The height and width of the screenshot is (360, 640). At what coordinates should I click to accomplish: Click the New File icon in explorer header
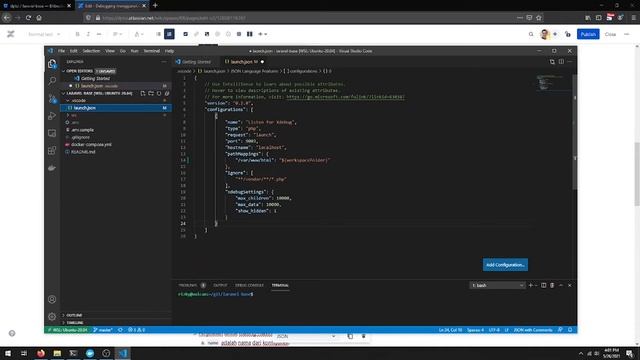pyautogui.click(x=143, y=93)
